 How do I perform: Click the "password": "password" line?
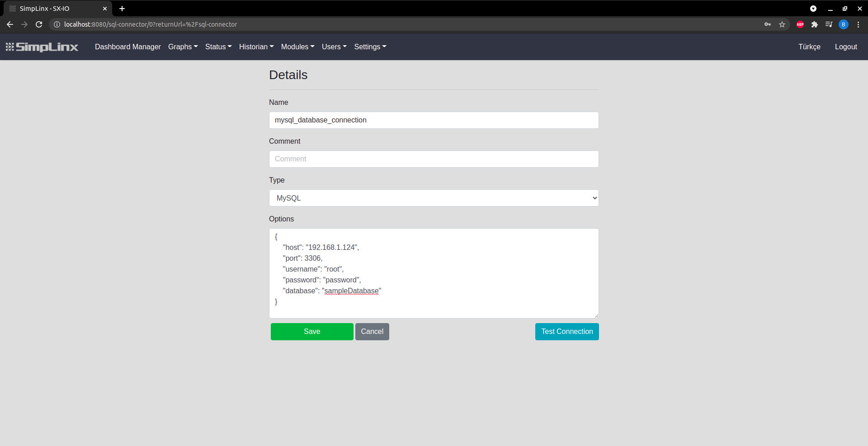pos(322,280)
